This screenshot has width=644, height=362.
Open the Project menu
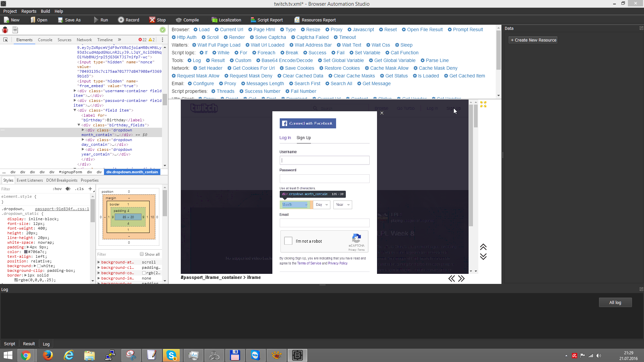point(10,11)
